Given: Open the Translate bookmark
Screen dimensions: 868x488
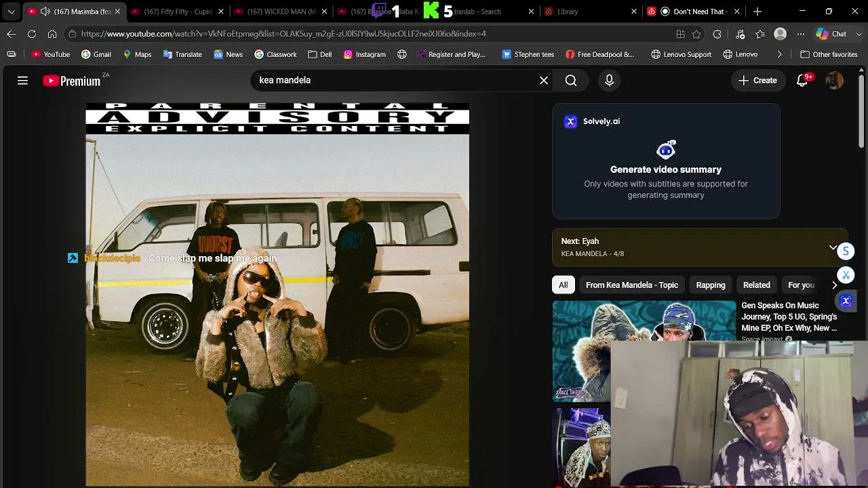Looking at the screenshot, I should 182,54.
